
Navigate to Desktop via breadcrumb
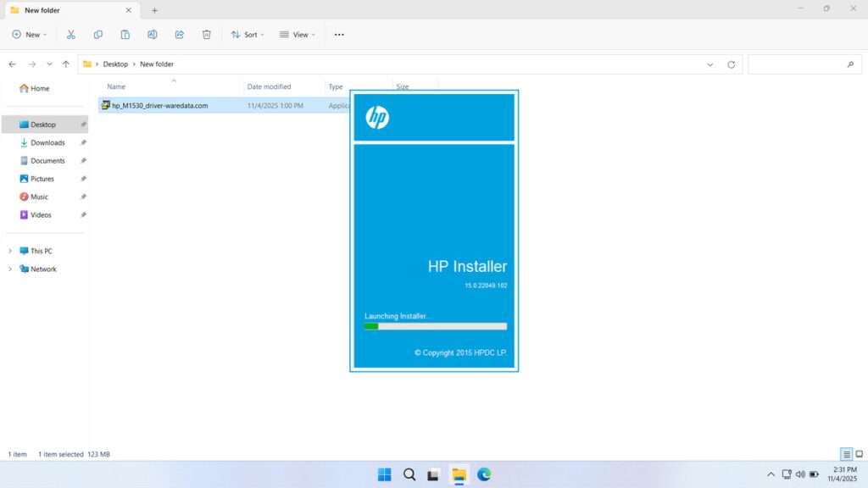(x=115, y=64)
